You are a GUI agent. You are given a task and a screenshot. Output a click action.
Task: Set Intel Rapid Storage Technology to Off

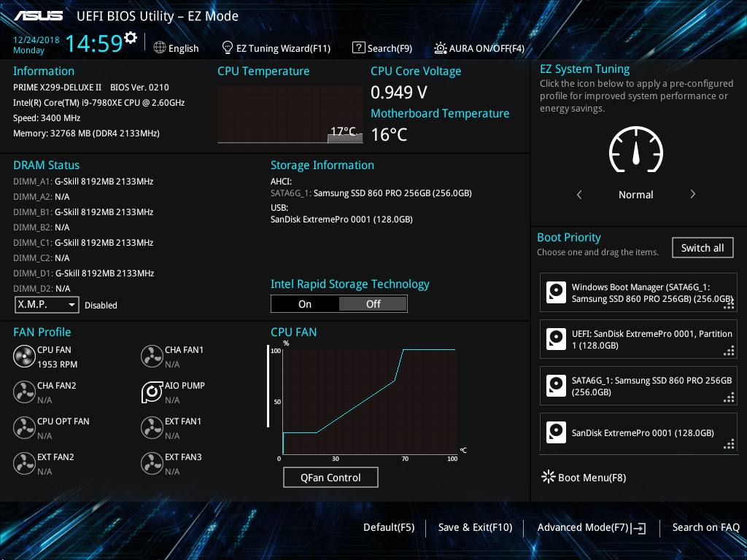tap(373, 304)
